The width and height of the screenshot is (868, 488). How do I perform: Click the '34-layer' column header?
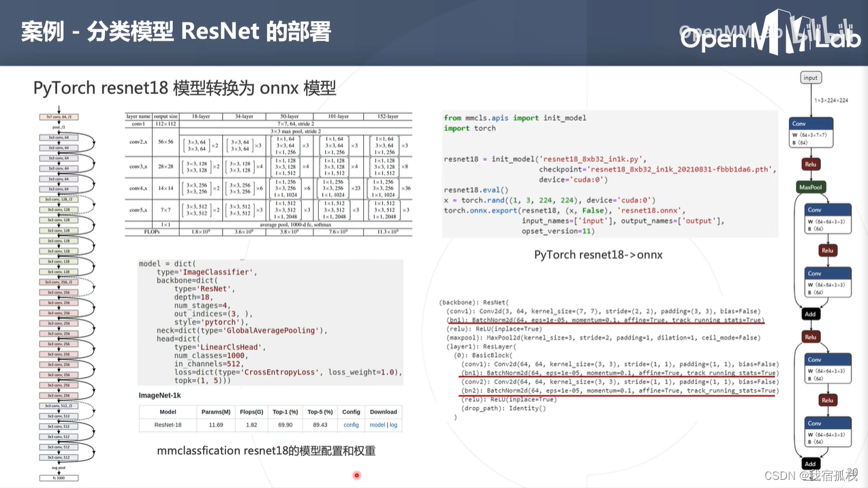[x=243, y=117]
